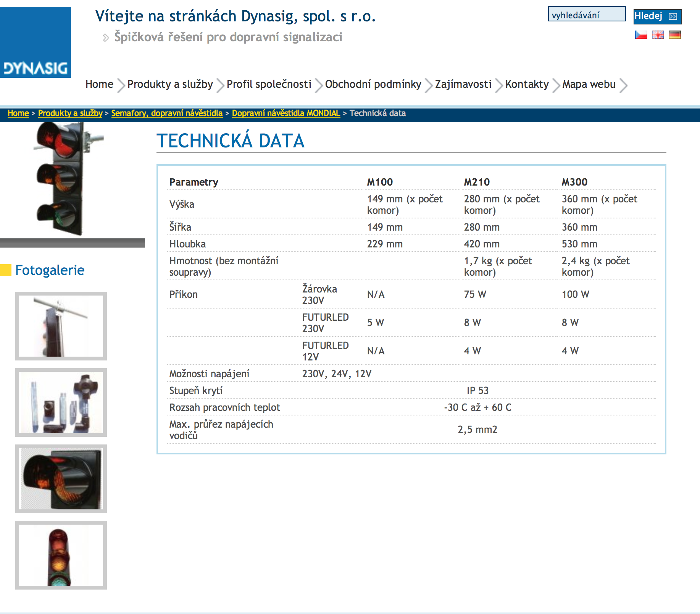The height and width of the screenshot is (614, 700).
Task: Switch to German language flag
Action: pyautogui.click(x=674, y=35)
